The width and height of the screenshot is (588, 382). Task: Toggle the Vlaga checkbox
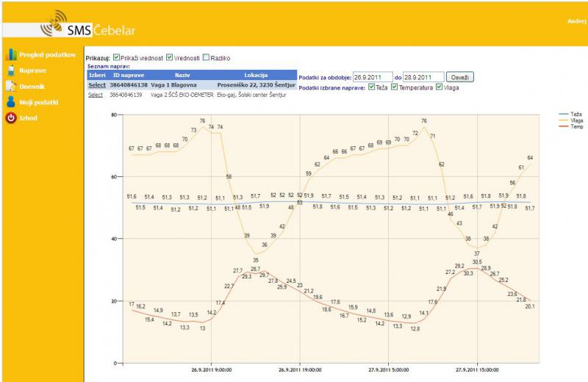(440, 87)
